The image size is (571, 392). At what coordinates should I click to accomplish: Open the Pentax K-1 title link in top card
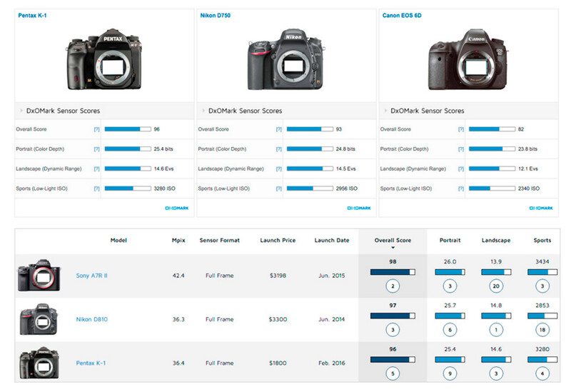pyautogui.click(x=32, y=15)
